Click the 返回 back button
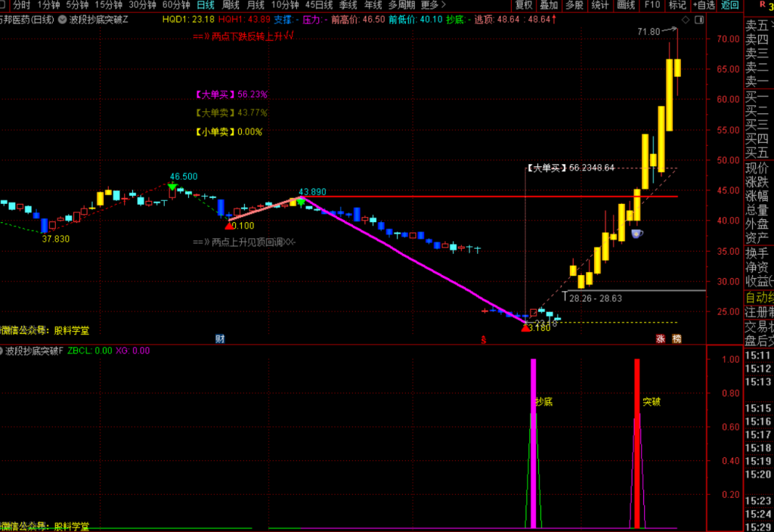774x532 pixels. point(729,5)
